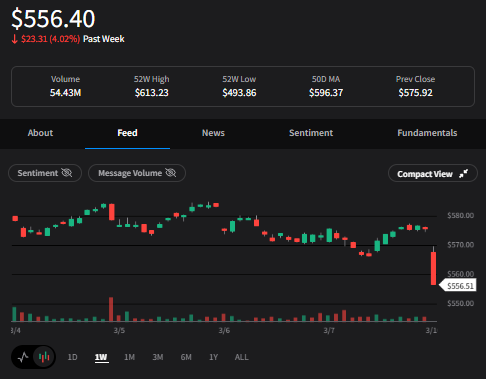This screenshot has height=379, width=486.
Task: Choose the 3M time range
Action: point(158,357)
